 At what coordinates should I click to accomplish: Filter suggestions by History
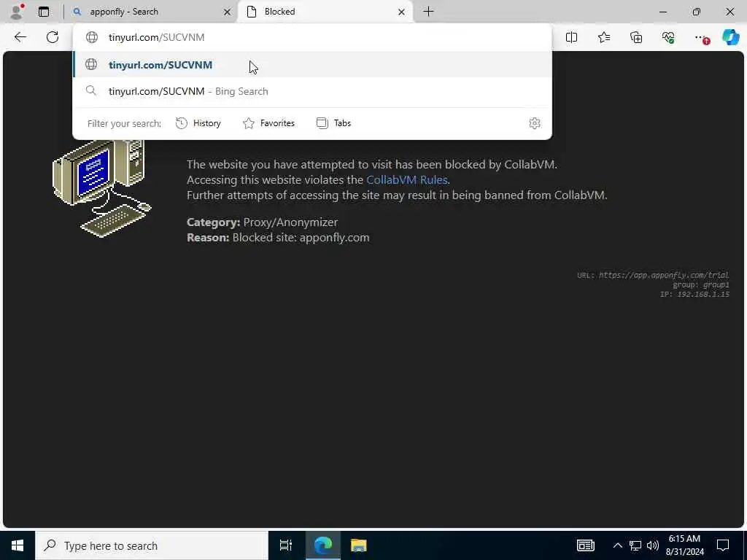pos(198,123)
